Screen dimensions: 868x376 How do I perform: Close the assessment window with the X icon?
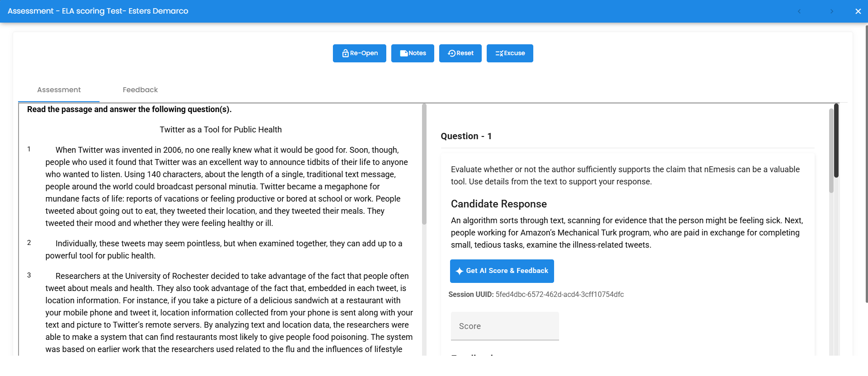(x=858, y=11)
